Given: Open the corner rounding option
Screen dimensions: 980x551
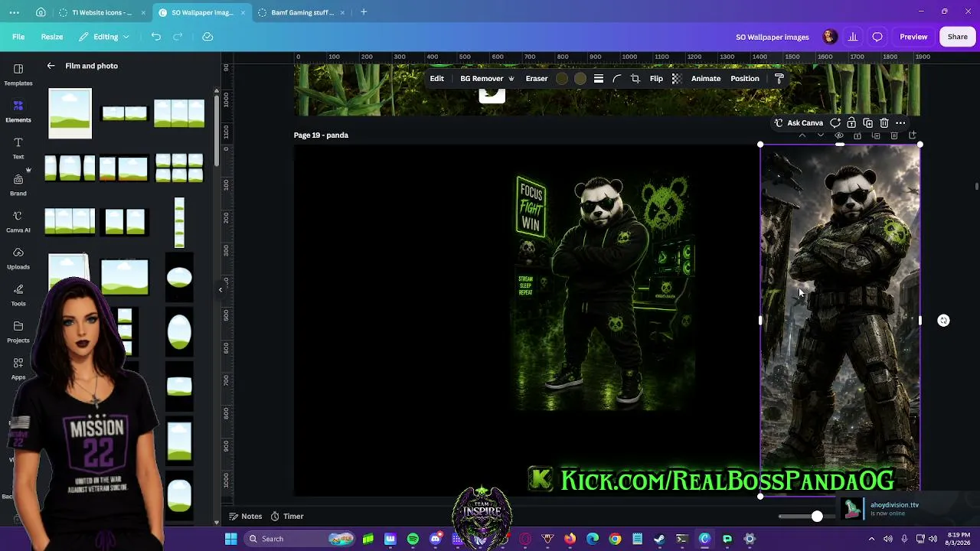Looking at the screenshot, I should coord(617,79).
